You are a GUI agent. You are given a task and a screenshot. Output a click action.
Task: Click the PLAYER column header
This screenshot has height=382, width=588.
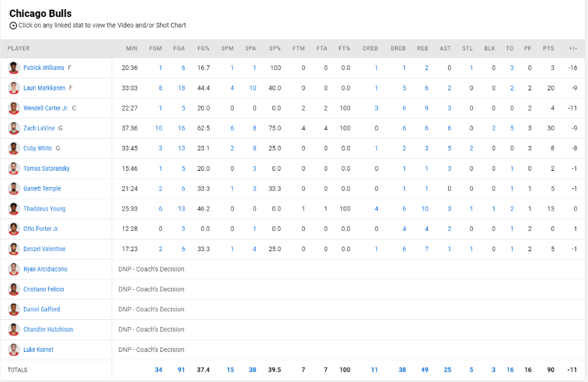click(x=19, y=48)
